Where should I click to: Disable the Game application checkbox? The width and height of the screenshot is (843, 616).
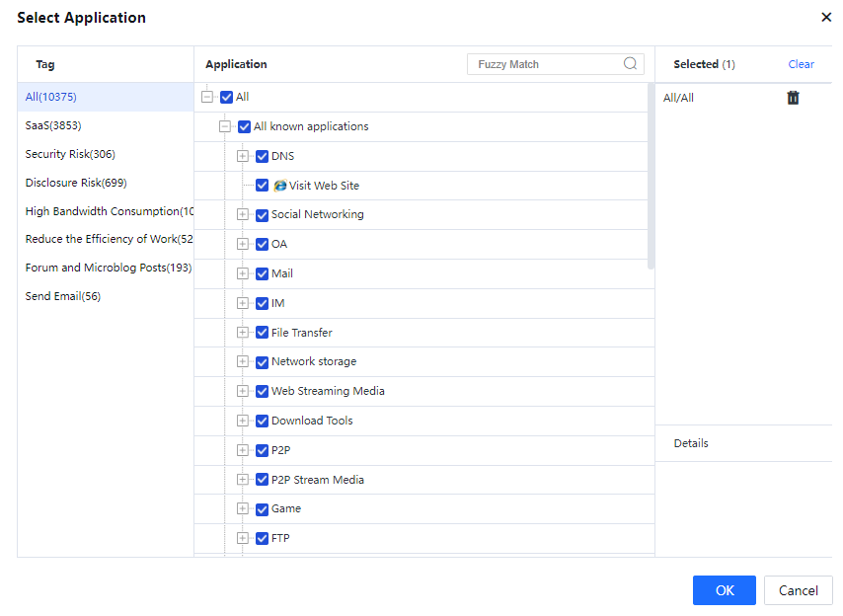coord(262,509)
